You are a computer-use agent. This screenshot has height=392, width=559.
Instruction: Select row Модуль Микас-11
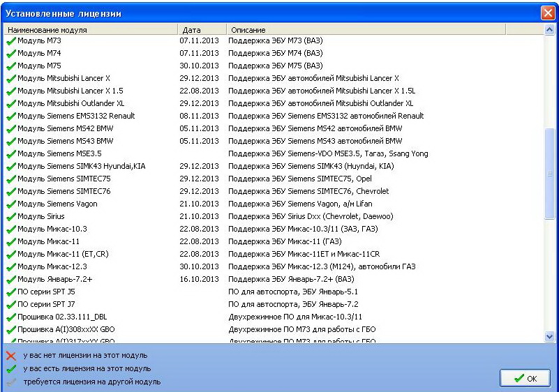tap(274, 241)
